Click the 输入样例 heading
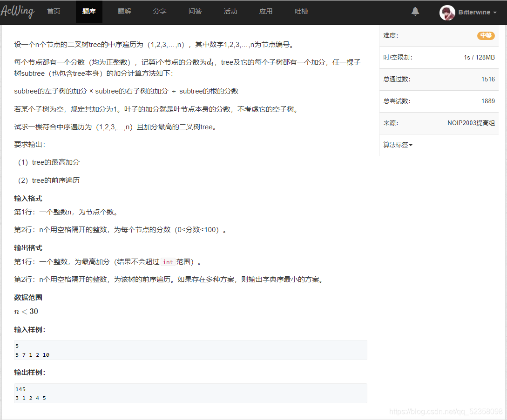 [x=30, y=330]
